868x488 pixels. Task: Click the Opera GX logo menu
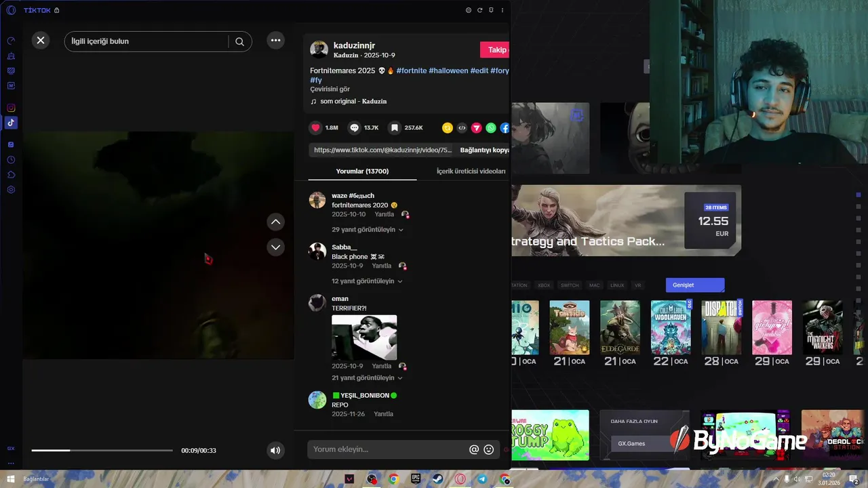click(x=11, y=10)
